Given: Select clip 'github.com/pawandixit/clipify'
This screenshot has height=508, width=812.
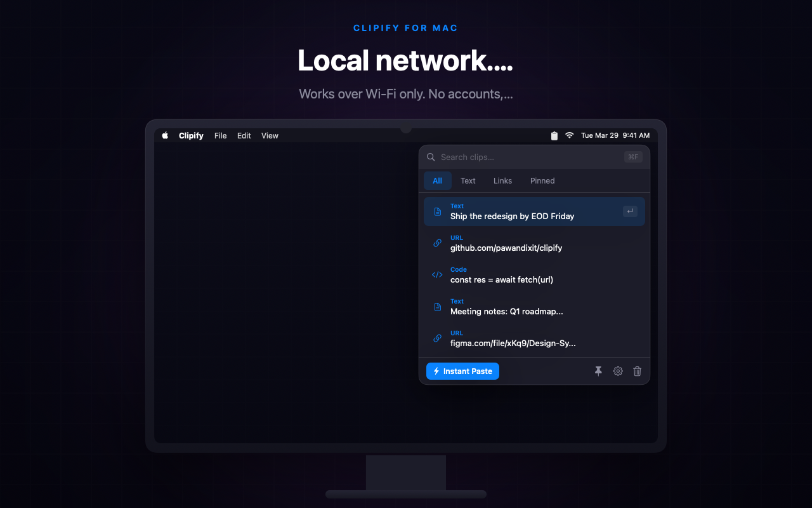Looking at the screenshot, I should (x=534, y=243).
